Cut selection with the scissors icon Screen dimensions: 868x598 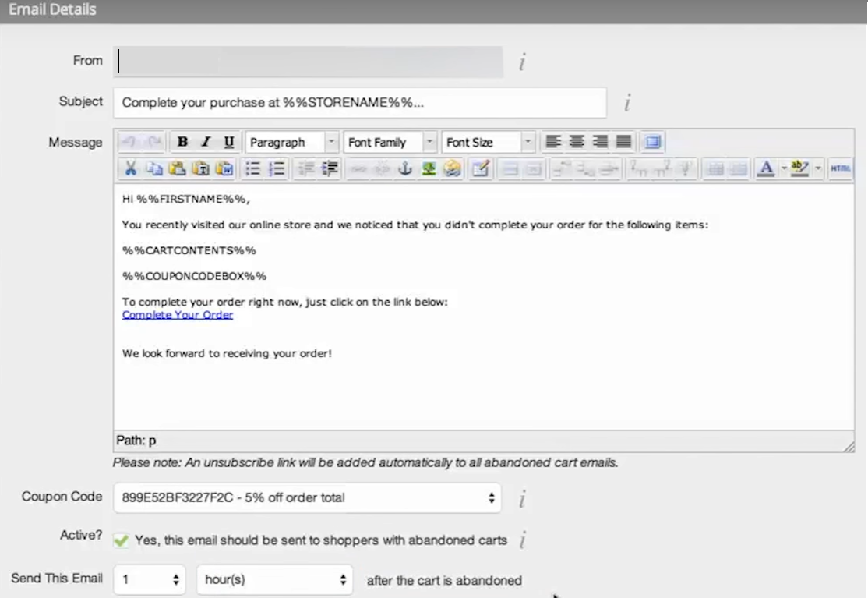tap(130, 168)
